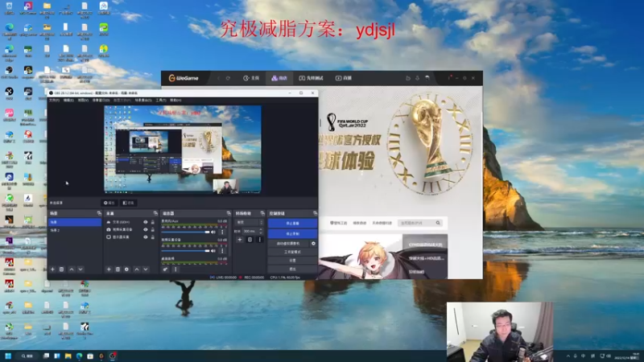Viewport: 644px width, 362px height.
Task: Click Stop Streaming button in OBS Controls
Action: coord(292,224)
